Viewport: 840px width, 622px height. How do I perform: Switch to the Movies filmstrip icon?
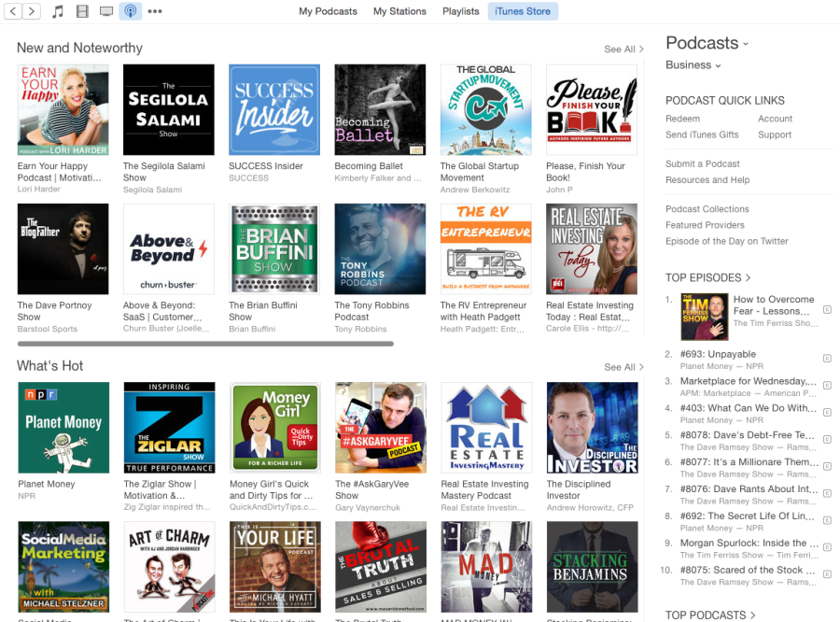pos(82,11)
